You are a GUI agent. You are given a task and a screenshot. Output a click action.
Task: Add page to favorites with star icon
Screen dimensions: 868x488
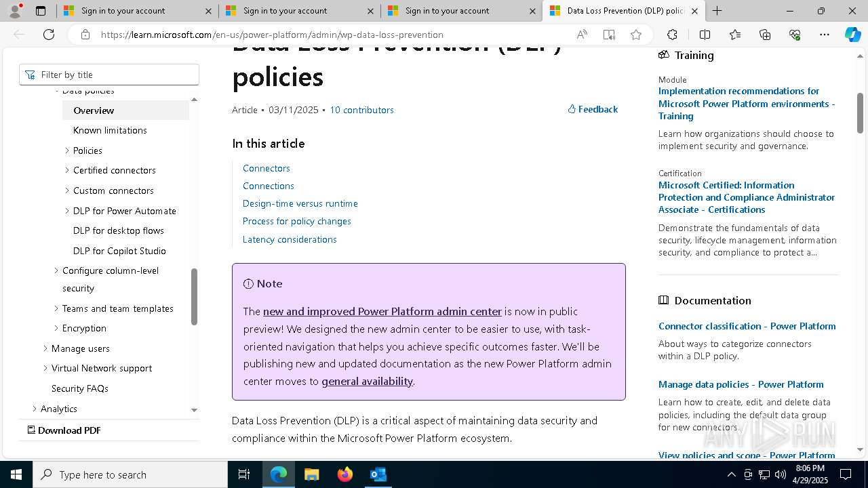coord(636,35)
